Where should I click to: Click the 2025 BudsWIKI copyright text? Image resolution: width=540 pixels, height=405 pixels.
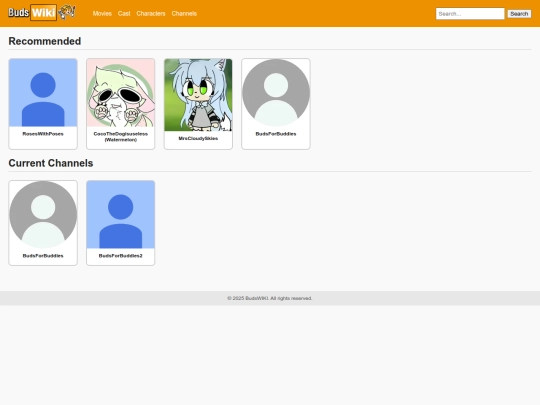[270, 298]
